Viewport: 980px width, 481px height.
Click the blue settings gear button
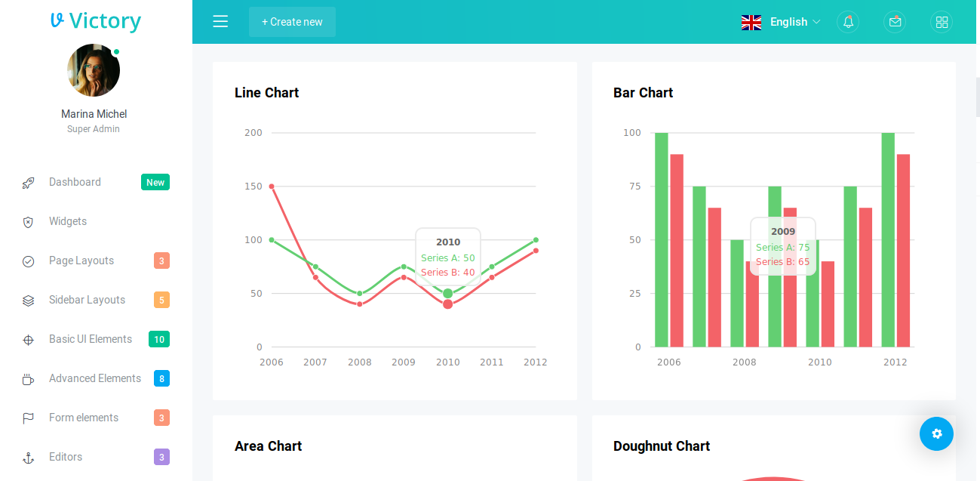click(936, 433)
